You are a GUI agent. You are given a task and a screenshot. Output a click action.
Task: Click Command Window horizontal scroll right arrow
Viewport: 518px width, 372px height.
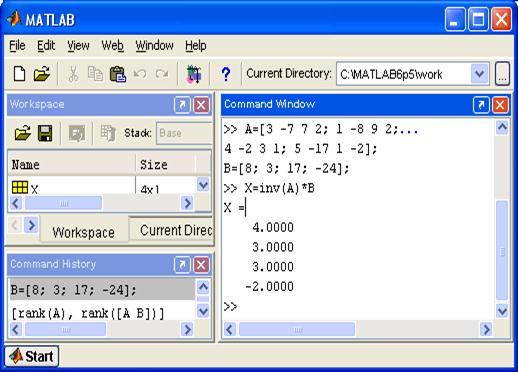click(486, 330)
